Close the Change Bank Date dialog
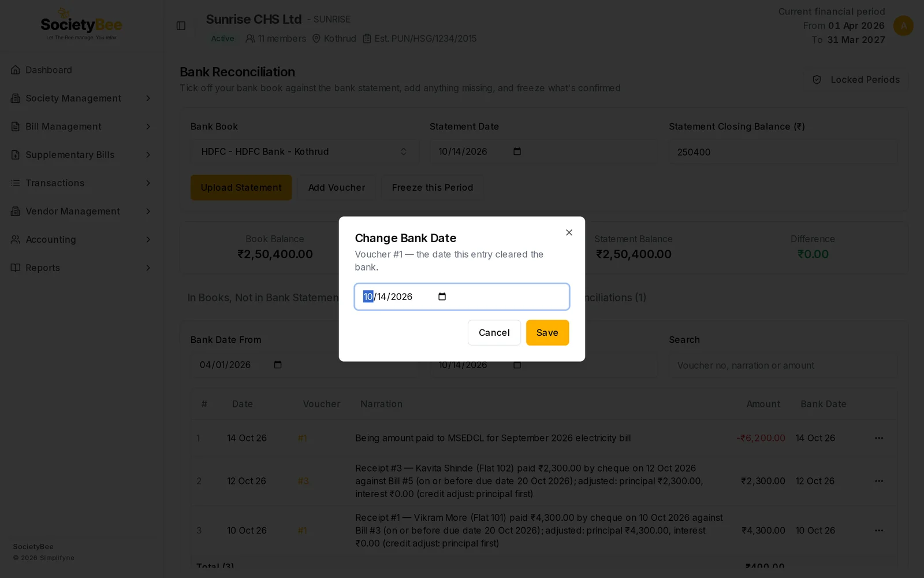924x578 pixels. click(569, 232)
